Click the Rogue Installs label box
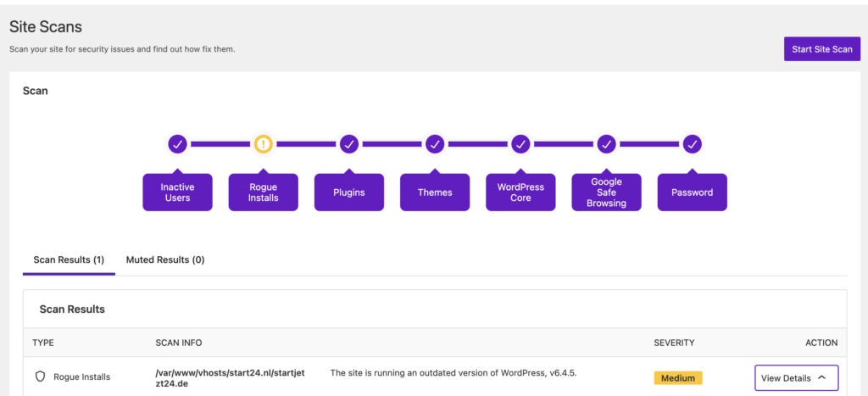Image resolution: width=868 pixels, height=396 pixels. click(264, 192)
